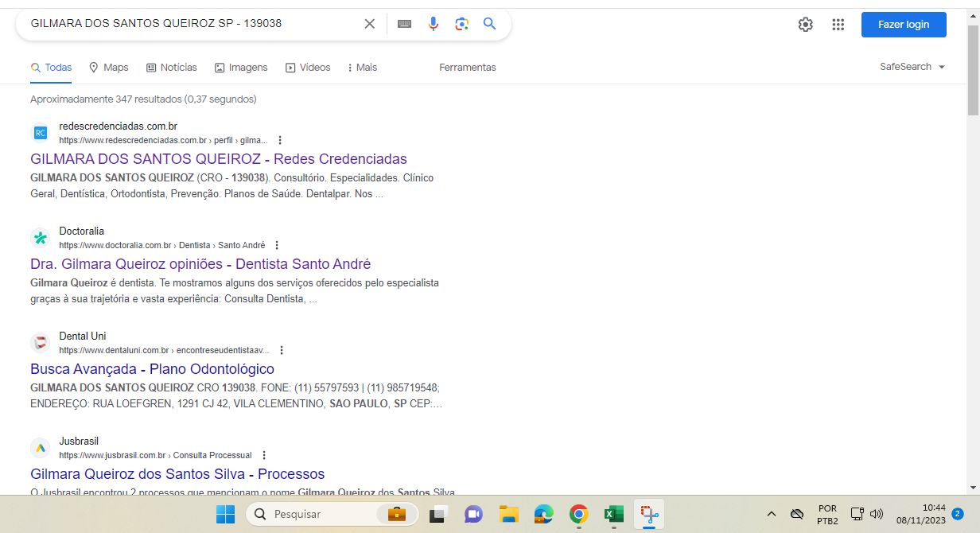
Task: Click the taskbar Pesquisar search box
Action: click(x=332, y=514)
